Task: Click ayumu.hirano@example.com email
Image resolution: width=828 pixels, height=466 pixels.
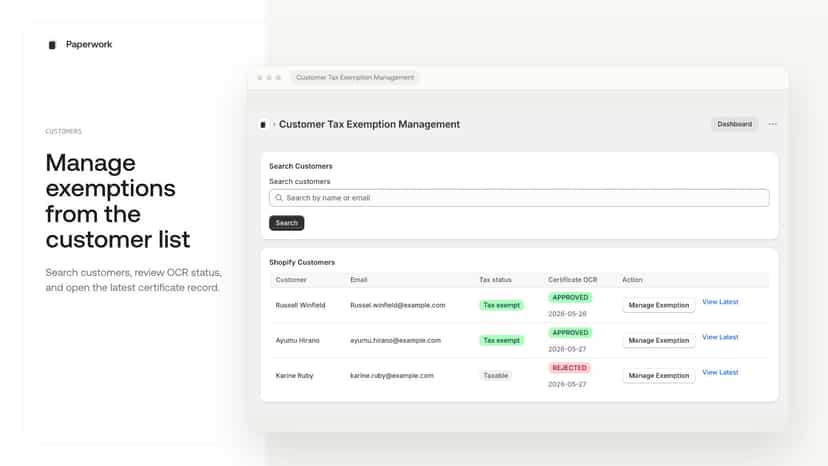Action: (396, 341)
